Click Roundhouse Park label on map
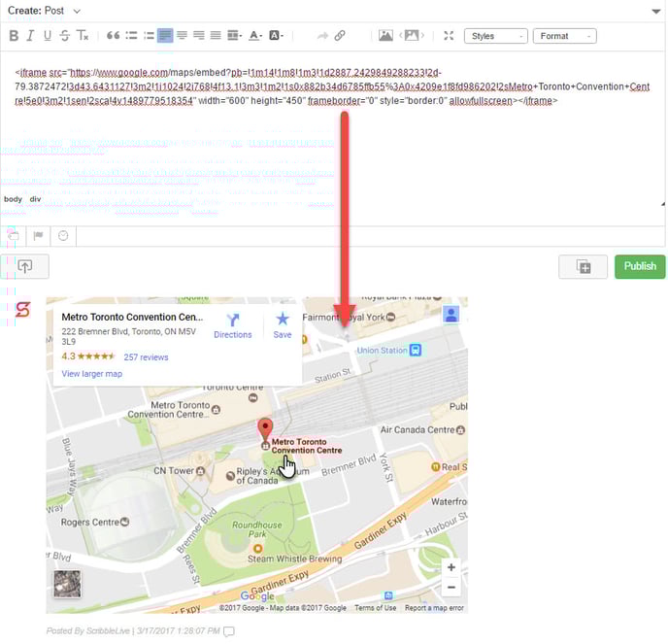 pyautogui.click(x=257, y=529)
